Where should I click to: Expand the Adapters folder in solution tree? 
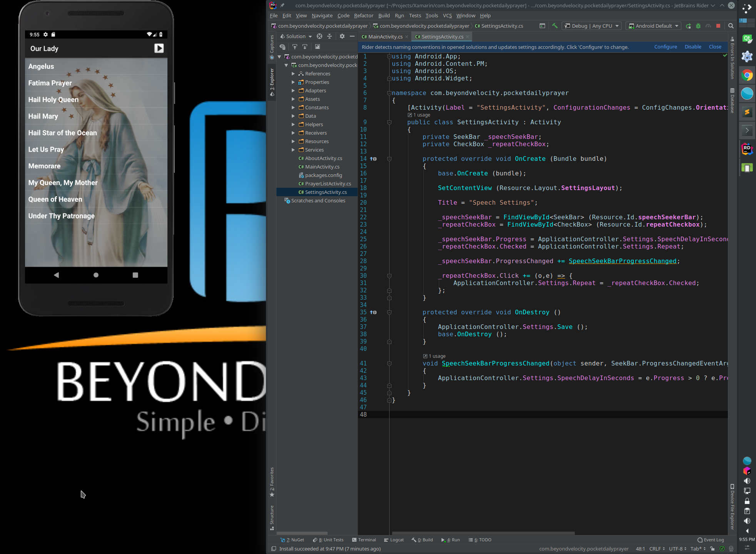293,90
